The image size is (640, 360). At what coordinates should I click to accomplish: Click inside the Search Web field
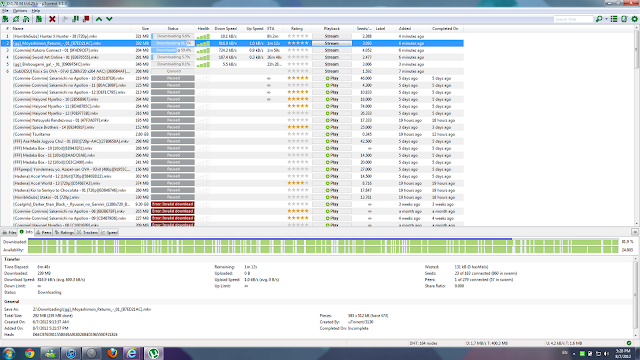coord(573,19)
